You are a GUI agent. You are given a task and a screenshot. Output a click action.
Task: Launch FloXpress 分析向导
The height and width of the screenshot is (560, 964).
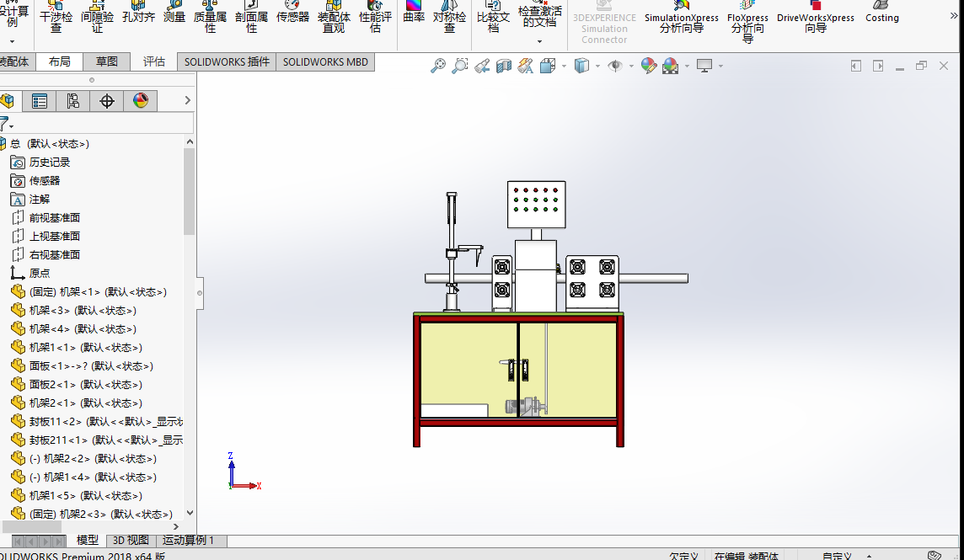[747, 22]
